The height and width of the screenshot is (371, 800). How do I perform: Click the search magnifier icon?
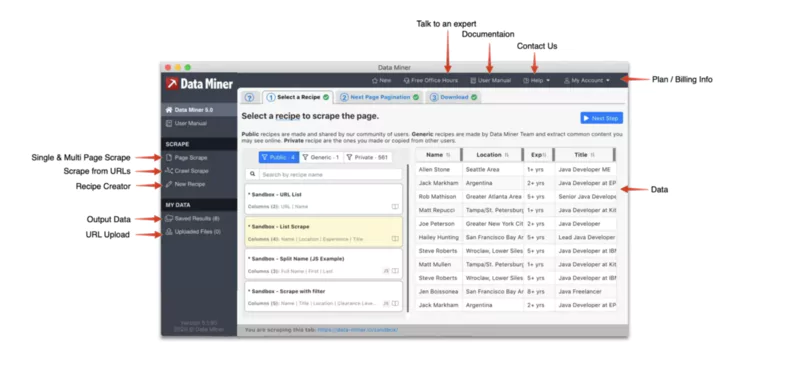(x=252, y=174)
